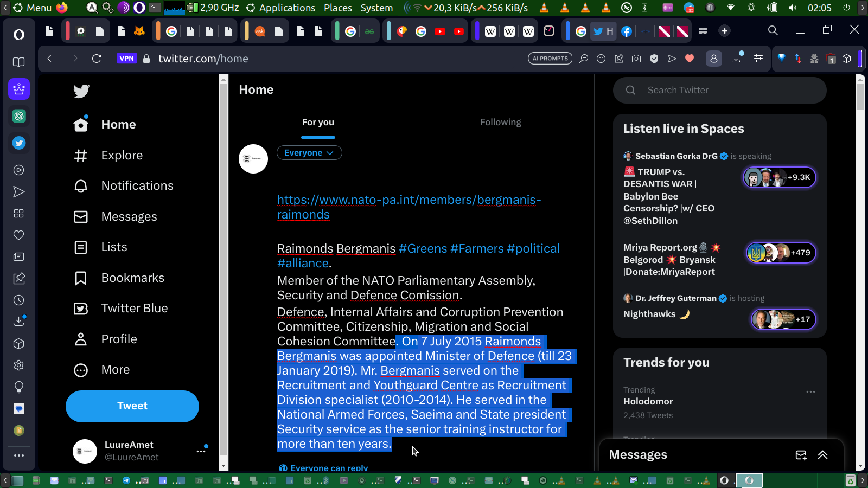Expand the Everyone audience dropdown

[x=309, y=153]
